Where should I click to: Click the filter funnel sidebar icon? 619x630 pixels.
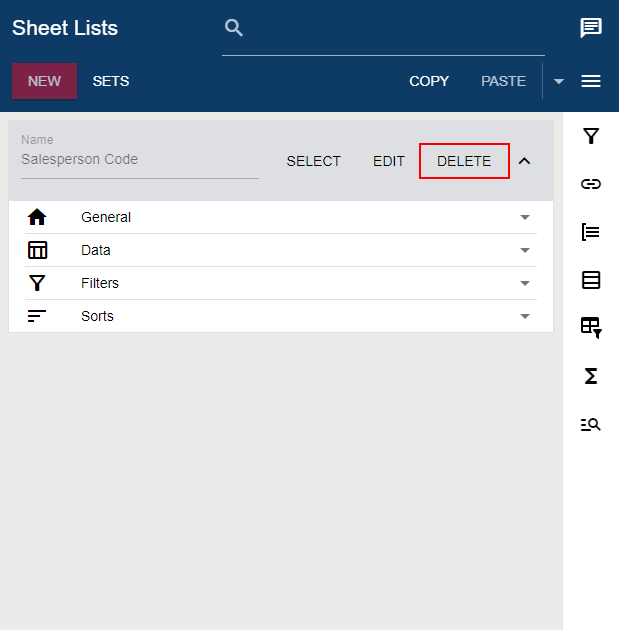click(590, 136)
